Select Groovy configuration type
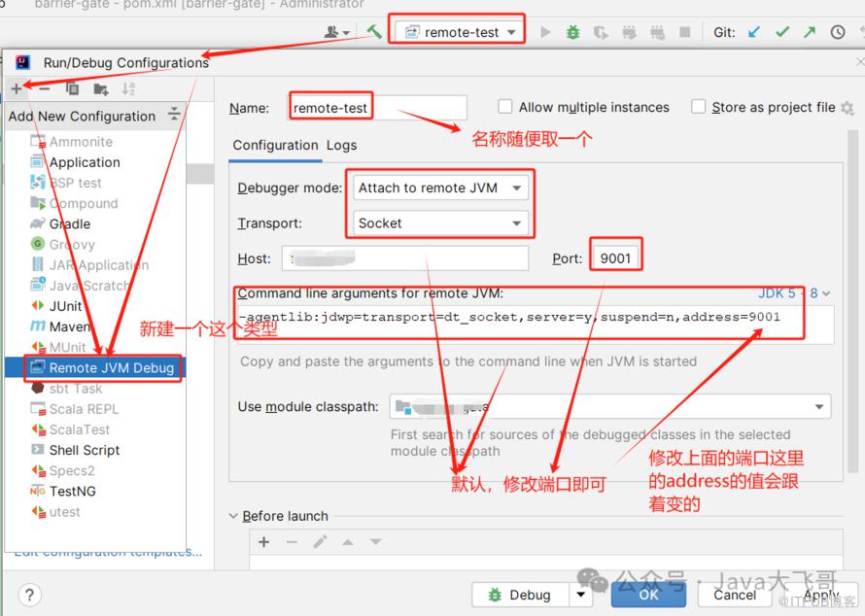This screenshot has width=865, height=616. pos(63,244)
